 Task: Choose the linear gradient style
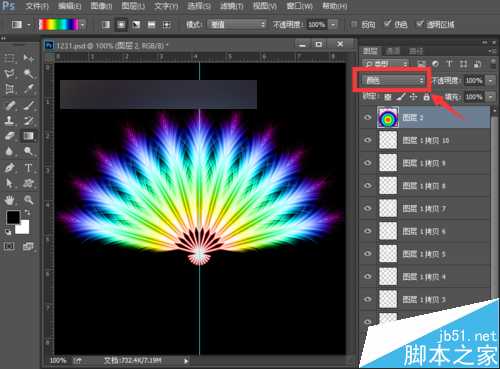(x=106, y=25)
